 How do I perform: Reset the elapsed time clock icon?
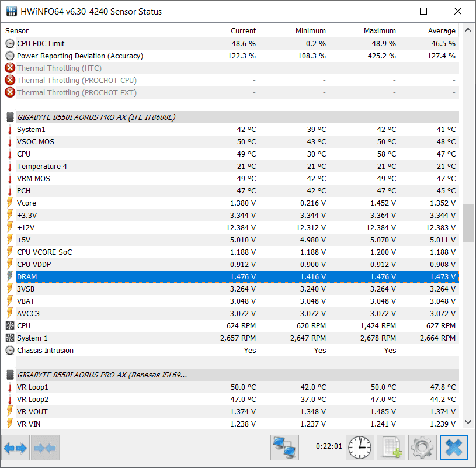tap(360, 448)
